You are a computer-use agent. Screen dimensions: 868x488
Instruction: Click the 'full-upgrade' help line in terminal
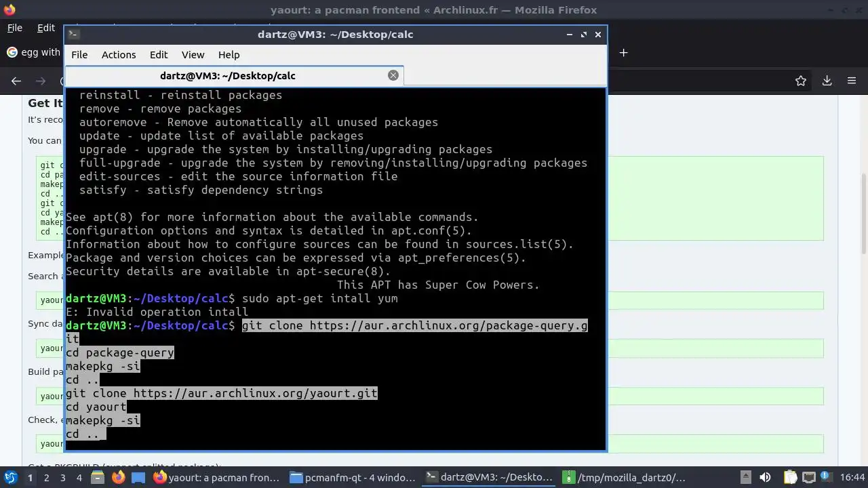[333, 163]
